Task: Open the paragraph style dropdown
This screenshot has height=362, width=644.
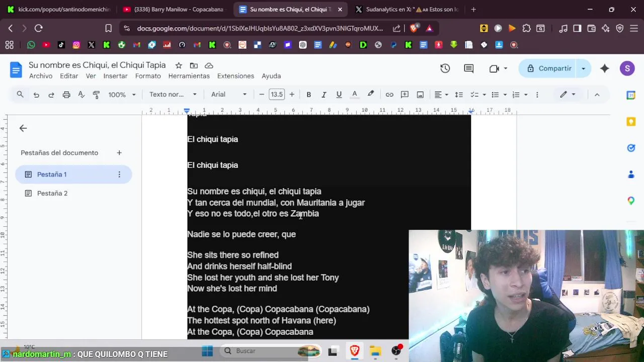Action: [173, 95]
